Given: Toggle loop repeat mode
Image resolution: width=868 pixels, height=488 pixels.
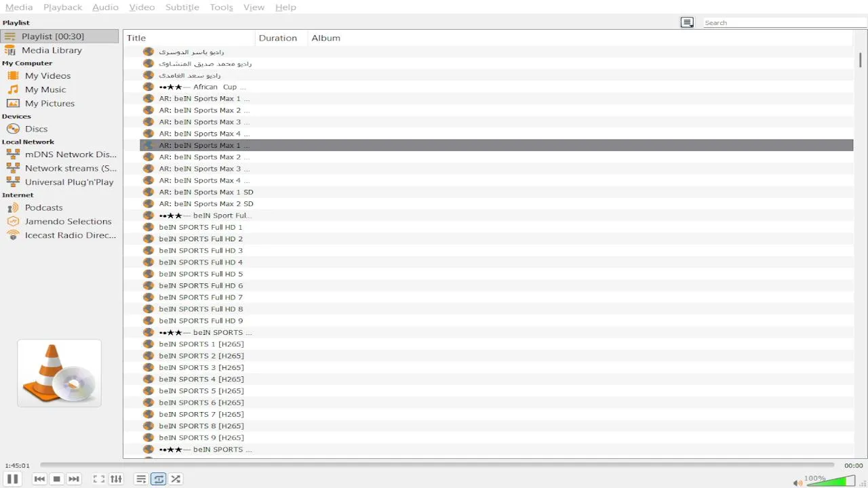Looking at the screenshot, I should point(159,479).
